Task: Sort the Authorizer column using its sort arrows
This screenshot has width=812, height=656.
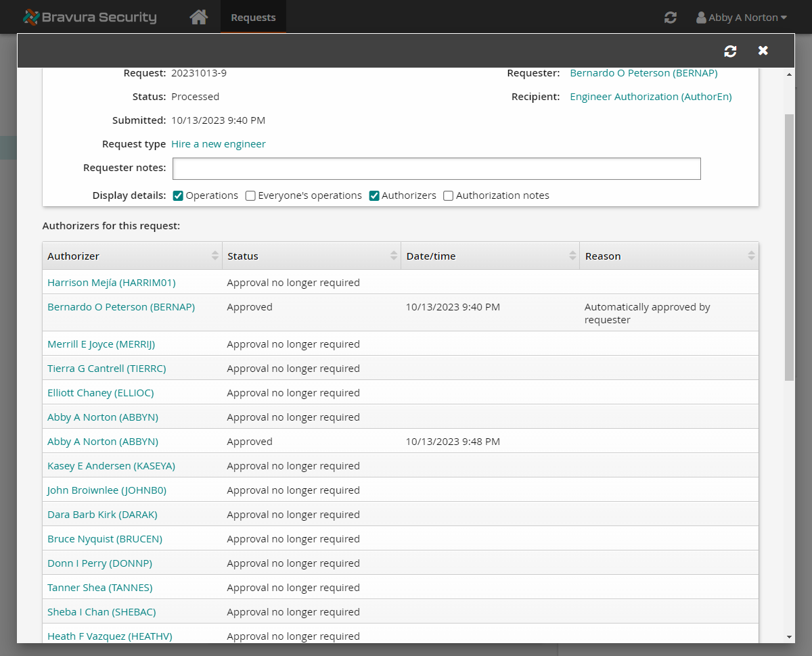Action: click(216, 256)
